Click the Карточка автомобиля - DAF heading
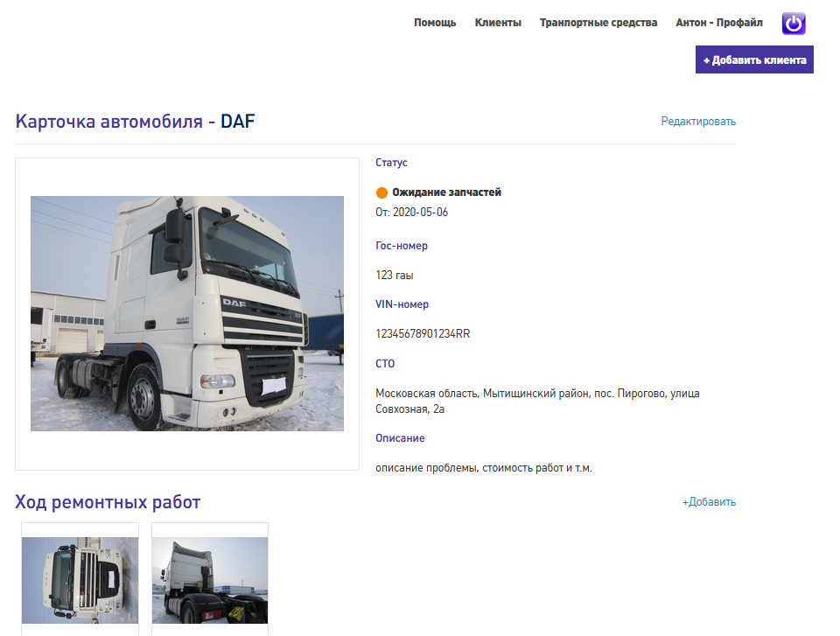This screenshot has width=840, height=636. [135, 121]
